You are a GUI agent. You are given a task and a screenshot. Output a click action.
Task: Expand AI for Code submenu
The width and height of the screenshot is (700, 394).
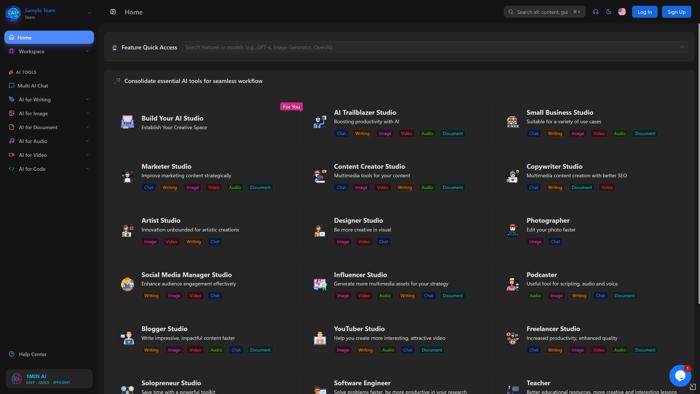pos(49,169)
